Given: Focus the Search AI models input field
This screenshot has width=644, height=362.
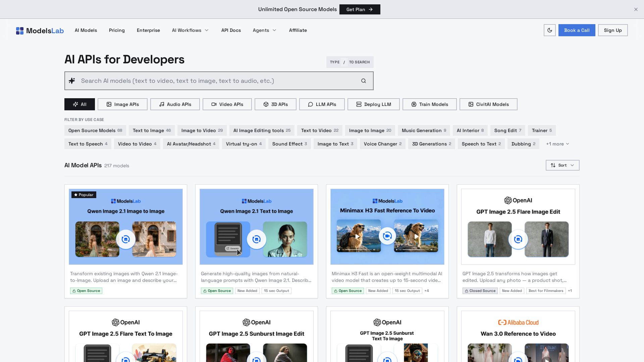Looking at the screenshot, I should (x=219, y=81).
